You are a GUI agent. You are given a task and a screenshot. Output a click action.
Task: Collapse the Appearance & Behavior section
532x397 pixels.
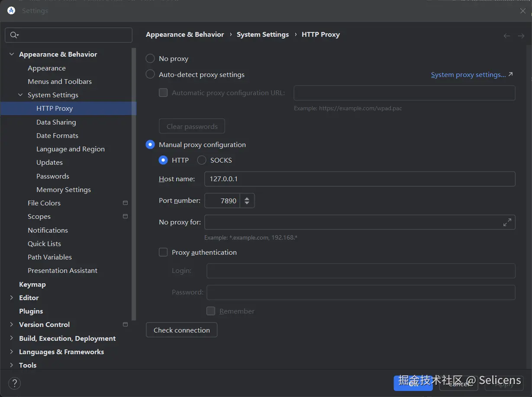12,54
